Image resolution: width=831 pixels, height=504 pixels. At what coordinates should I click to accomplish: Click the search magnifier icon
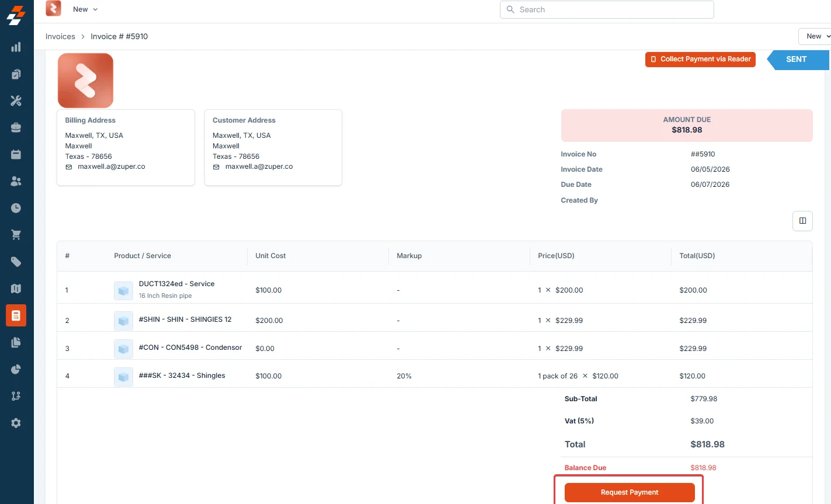[x=510, y=9]
